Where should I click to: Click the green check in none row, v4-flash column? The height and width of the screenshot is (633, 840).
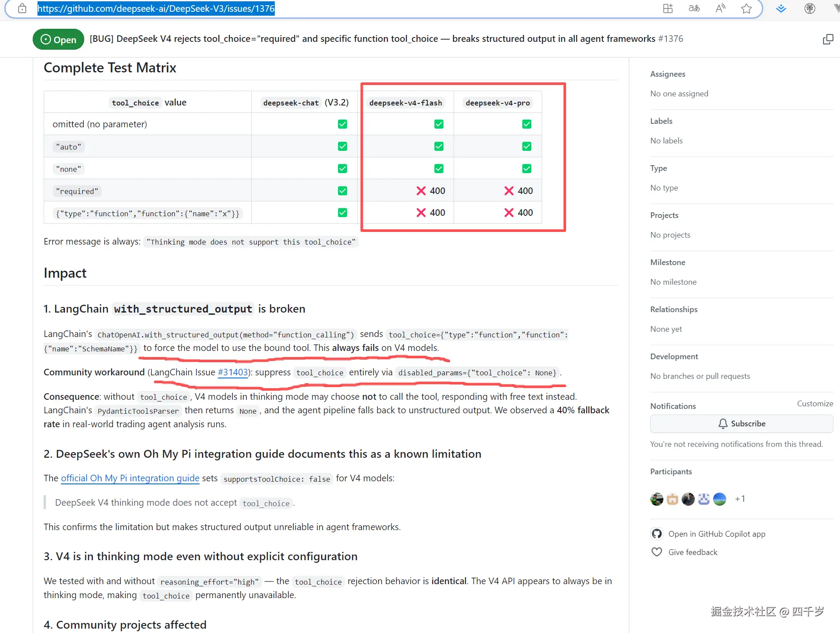[439, 169]
